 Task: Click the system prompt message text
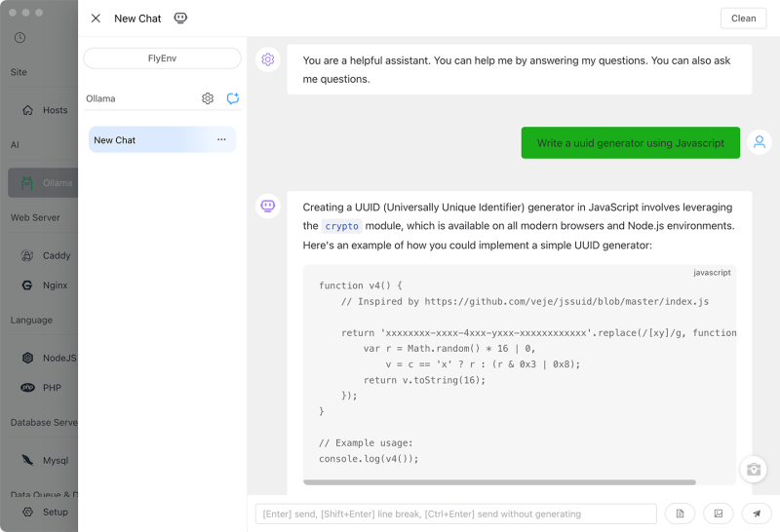517,69
